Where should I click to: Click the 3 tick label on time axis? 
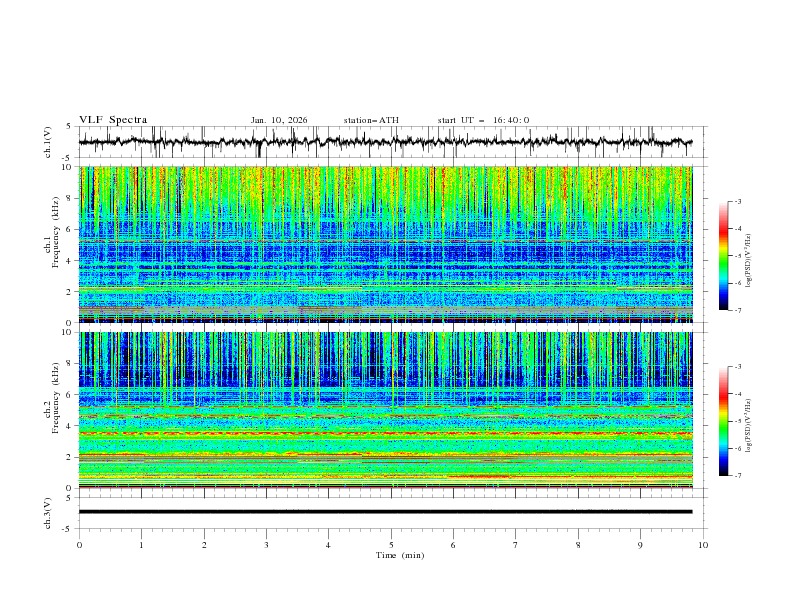tap(266, 544)
